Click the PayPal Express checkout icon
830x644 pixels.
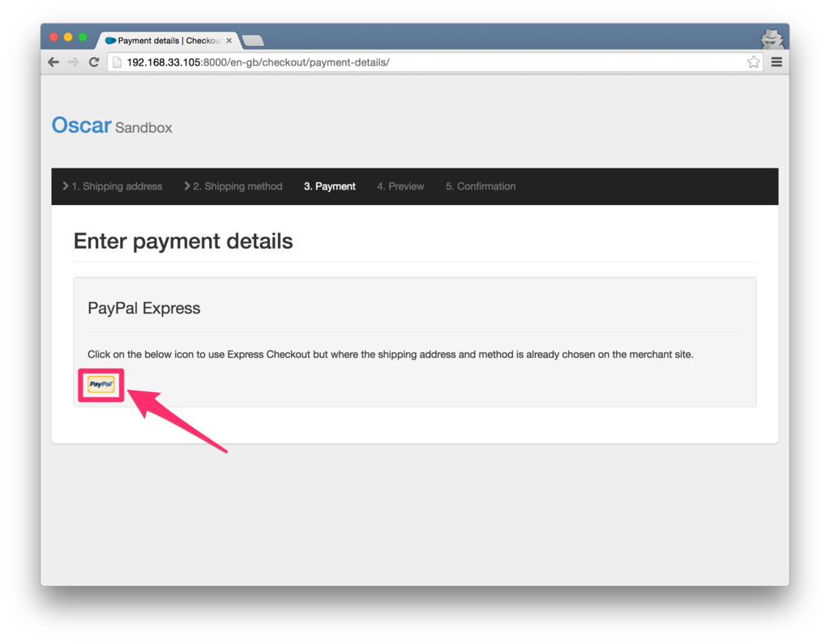coord(101,384)
